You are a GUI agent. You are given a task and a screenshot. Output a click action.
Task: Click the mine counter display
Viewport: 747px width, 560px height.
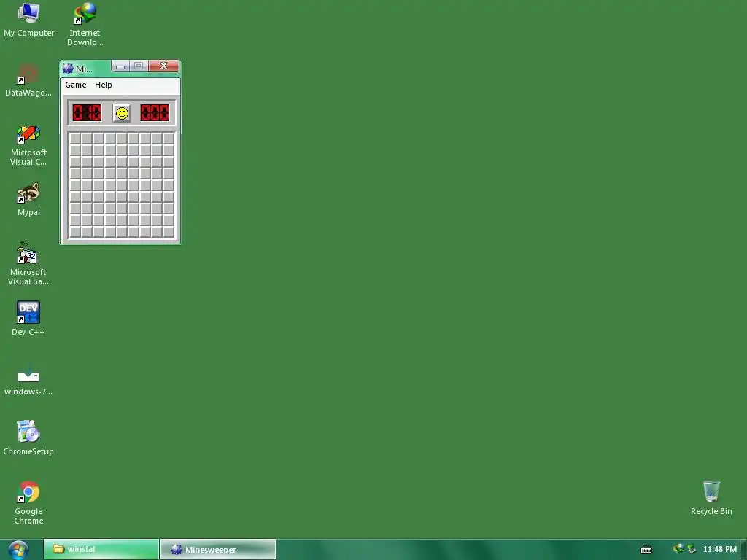pos(88,113)
